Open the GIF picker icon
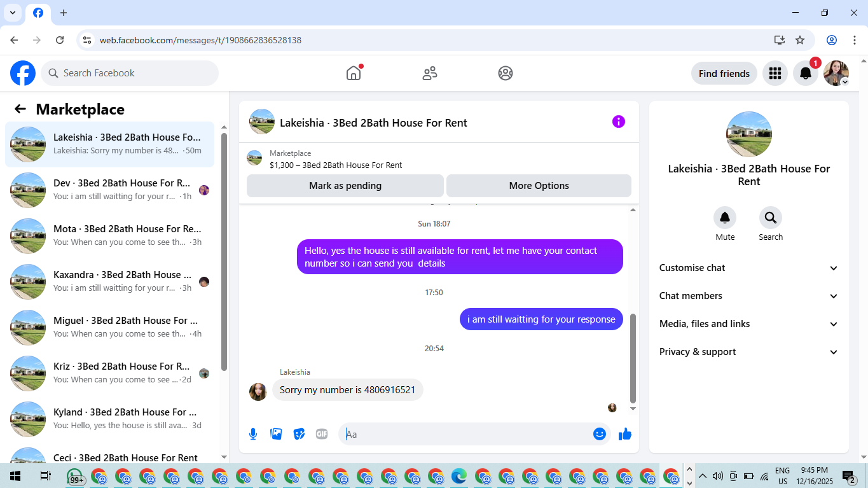The image size is (868, 488). click(322, 434)
